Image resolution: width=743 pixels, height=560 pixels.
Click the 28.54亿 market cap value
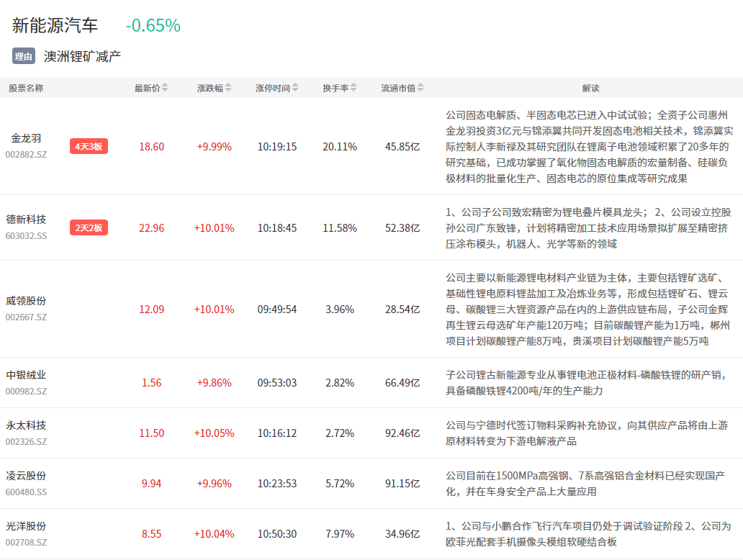(x=402, y=310)
